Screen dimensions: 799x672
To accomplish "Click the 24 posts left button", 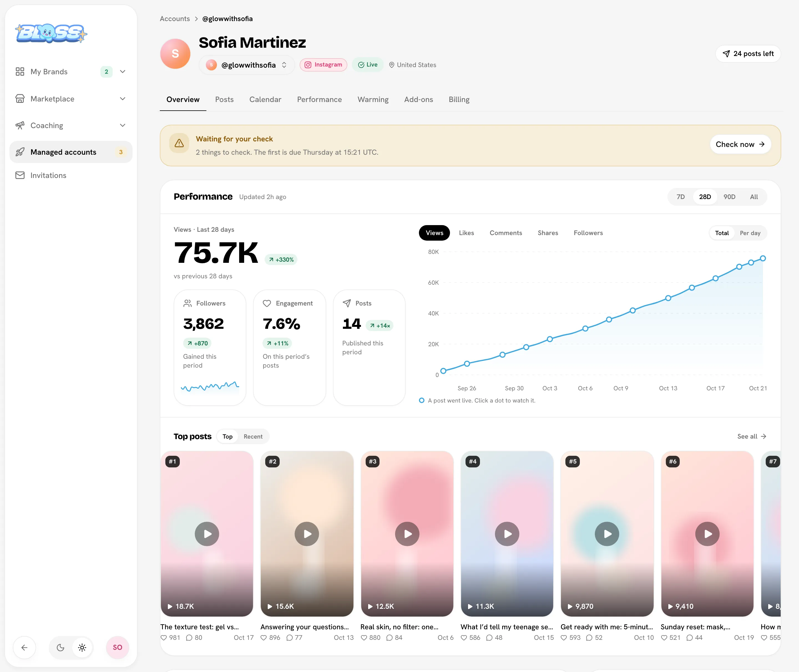I will [748, 54].
